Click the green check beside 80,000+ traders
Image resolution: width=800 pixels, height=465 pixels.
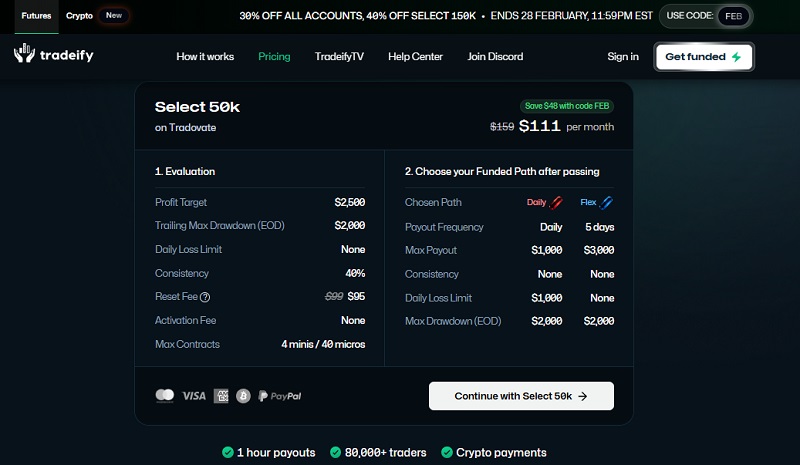point(335,452)
